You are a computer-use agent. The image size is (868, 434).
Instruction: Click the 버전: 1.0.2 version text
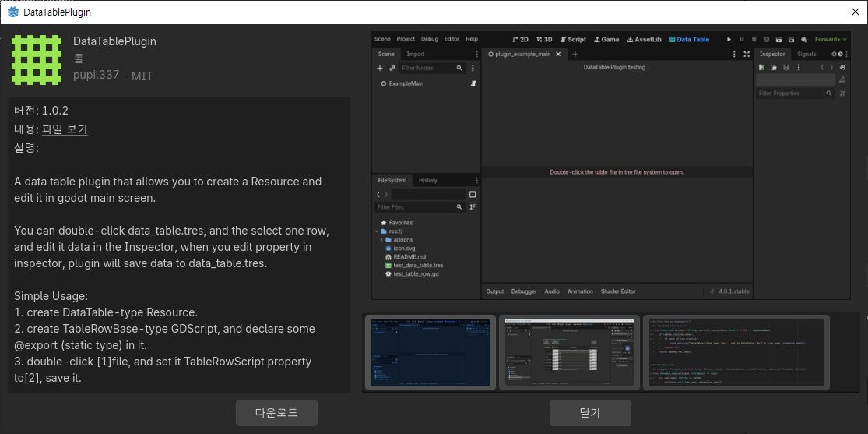[x=41, y=111]
